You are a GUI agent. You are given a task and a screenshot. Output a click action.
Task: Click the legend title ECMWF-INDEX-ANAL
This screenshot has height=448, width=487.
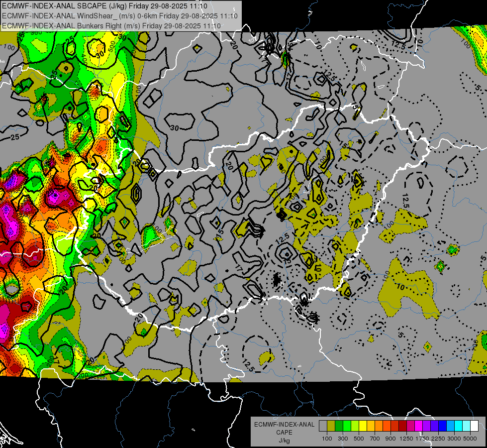point(284,425)
